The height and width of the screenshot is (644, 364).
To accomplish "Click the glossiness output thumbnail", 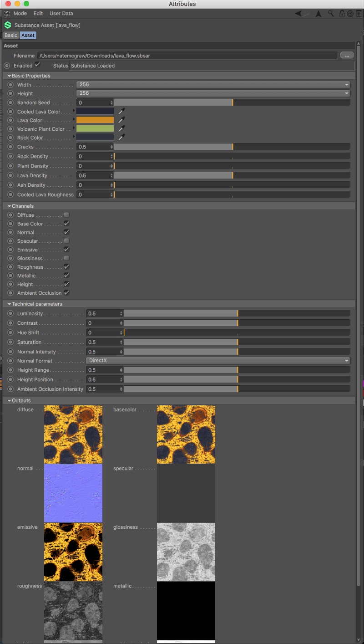I will (186, 552).
